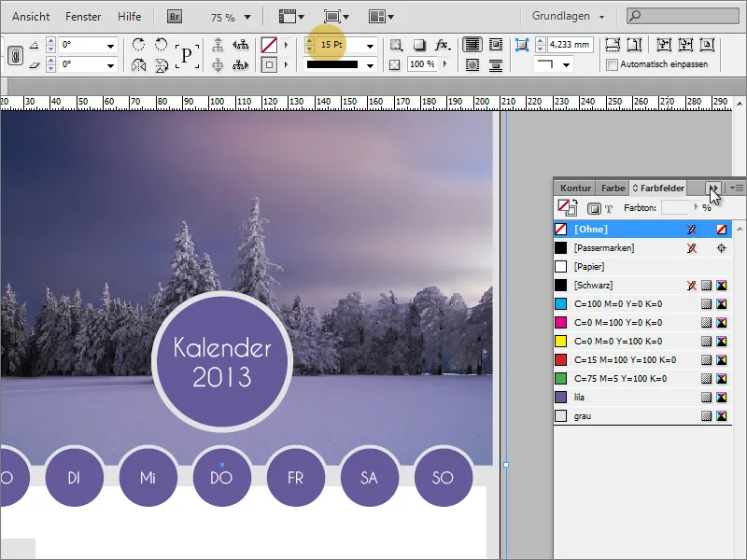The image size is (747, 560).
Task: Click the rotate 90° clockwise icon
Action: pyautogui.click(x=139, y=45)
